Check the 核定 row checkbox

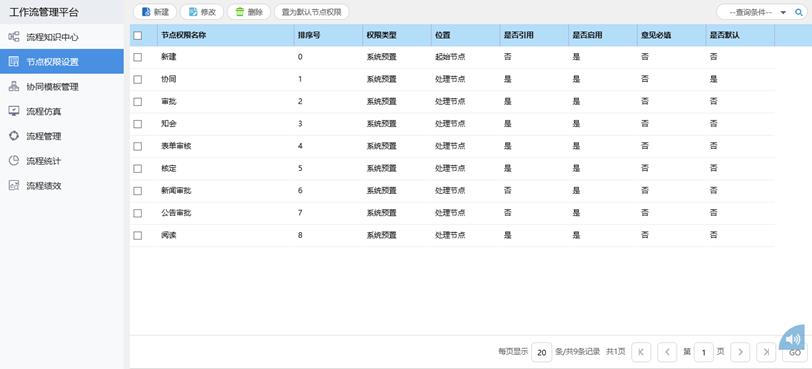137,169
